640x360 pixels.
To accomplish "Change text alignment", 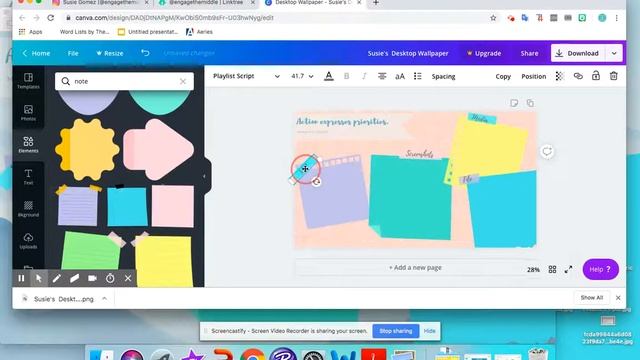I will click(x=382, y=76).
